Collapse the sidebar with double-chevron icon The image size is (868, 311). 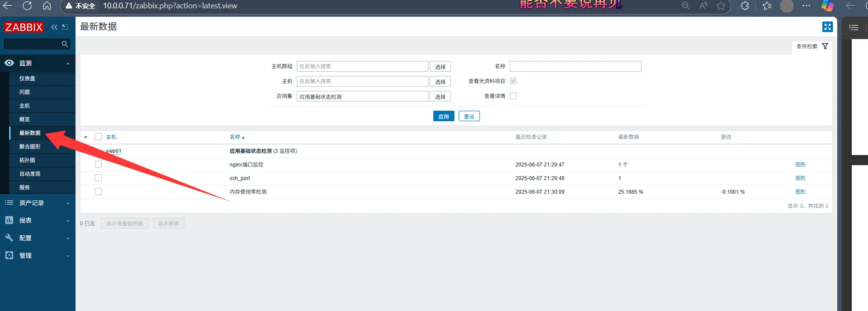pyautogui.click(x=54, y=27)
